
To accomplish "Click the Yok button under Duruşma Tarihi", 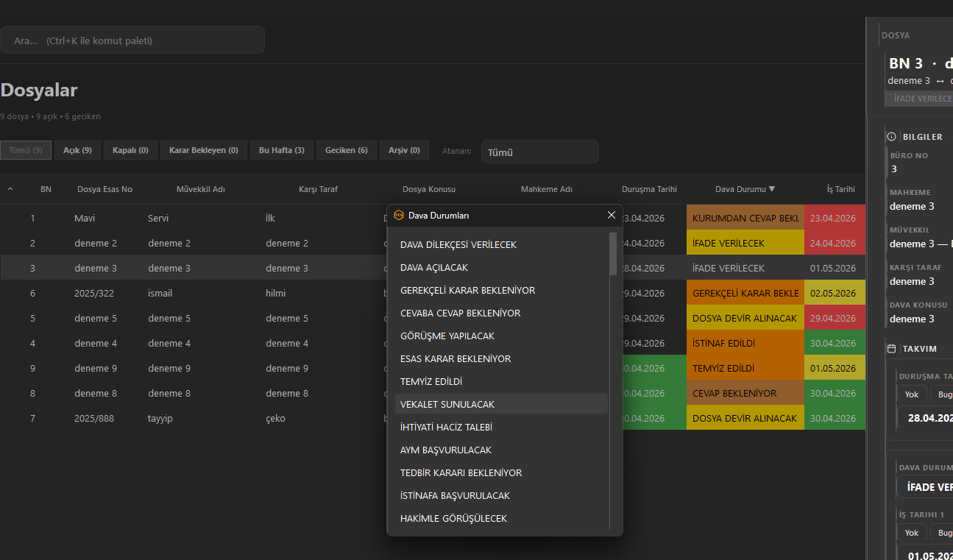I will click(912, 394).
